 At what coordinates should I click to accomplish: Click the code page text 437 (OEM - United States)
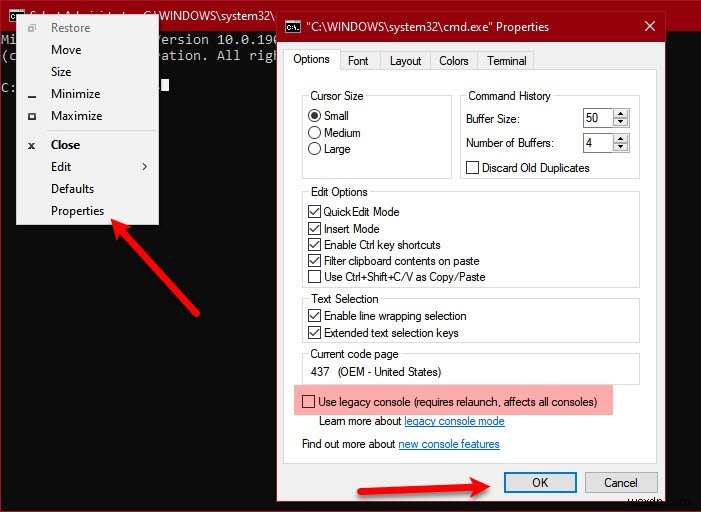[376, 372]
